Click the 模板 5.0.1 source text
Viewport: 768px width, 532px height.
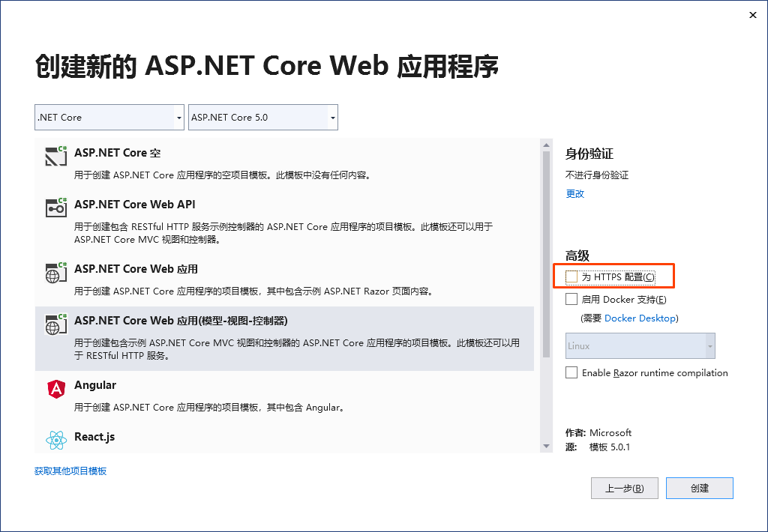pos(610,447)
